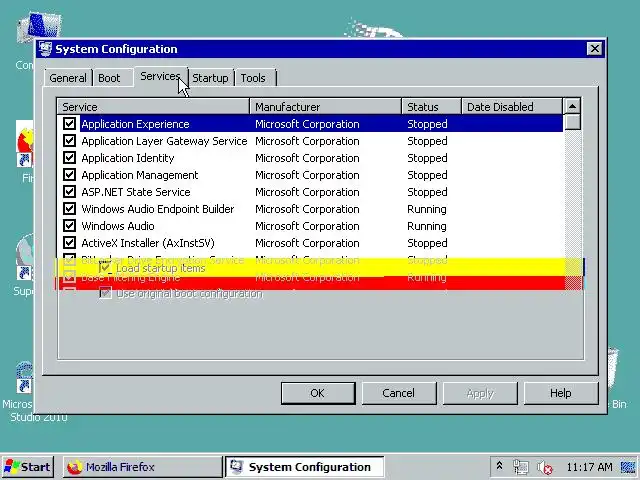This screenshot has width=640, height=480.
Task: Switch to the General tab
Action: [x=68, y=78]
